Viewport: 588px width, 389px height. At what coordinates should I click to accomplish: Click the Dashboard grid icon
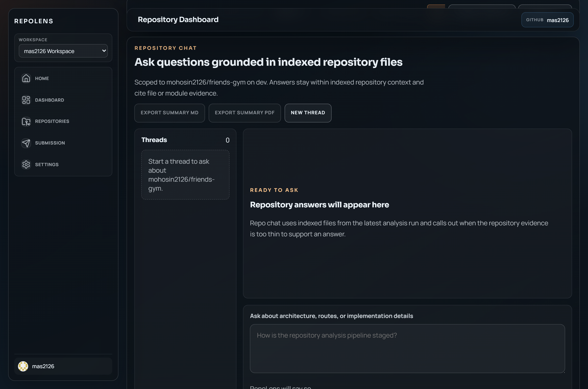26,100
